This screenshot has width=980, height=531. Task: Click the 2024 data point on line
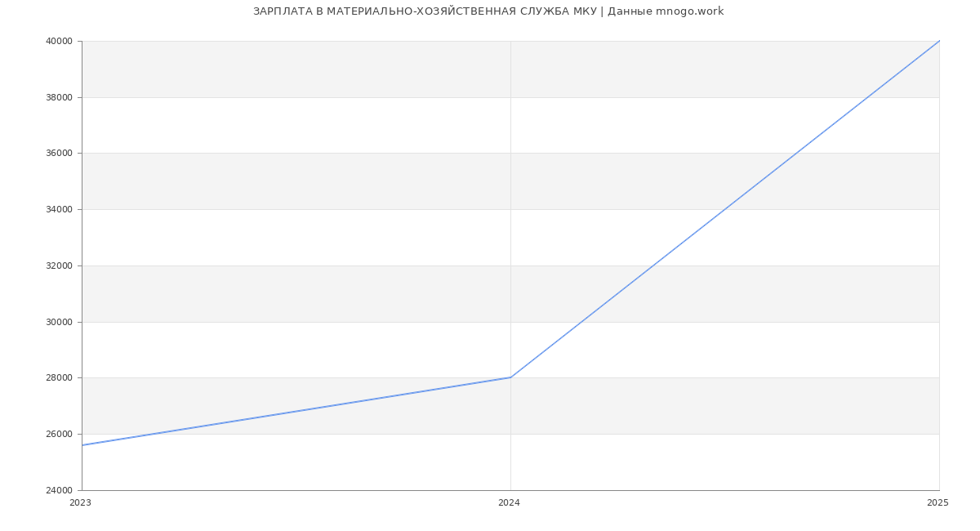pyautogui.click(x=510, y=377)
